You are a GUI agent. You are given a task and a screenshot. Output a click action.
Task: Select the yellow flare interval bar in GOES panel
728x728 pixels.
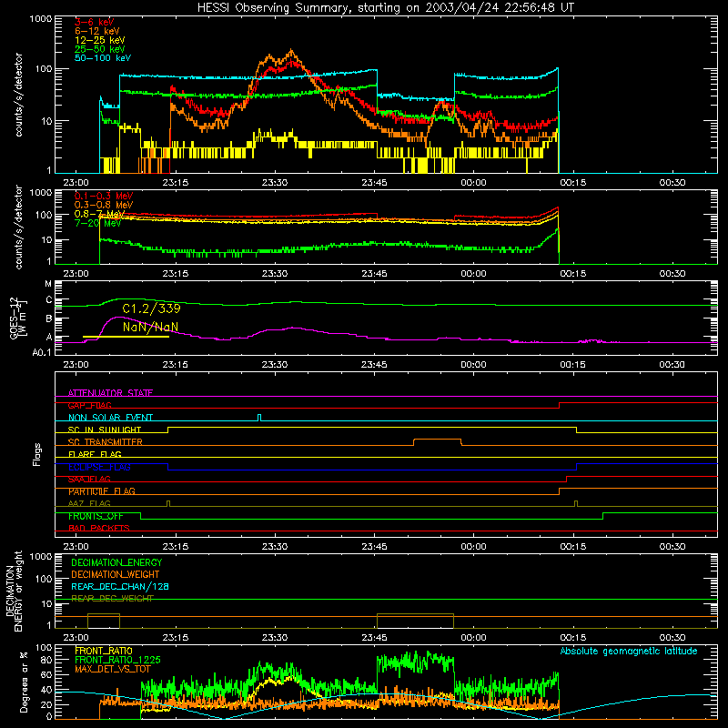click(x=126, y=337)
